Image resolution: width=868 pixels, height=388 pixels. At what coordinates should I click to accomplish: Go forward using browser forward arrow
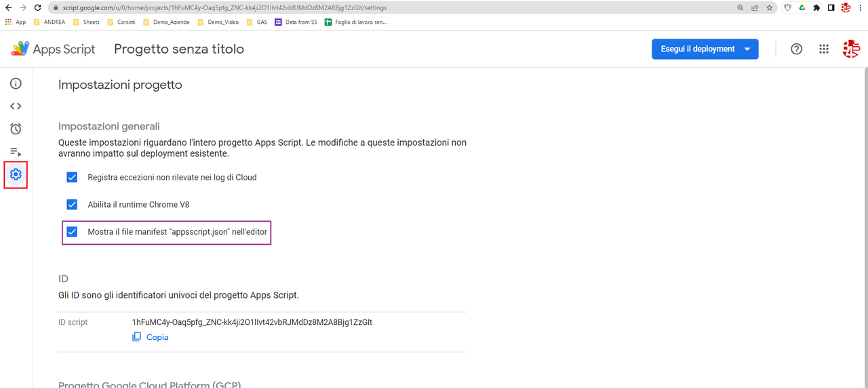click(23, 8)
